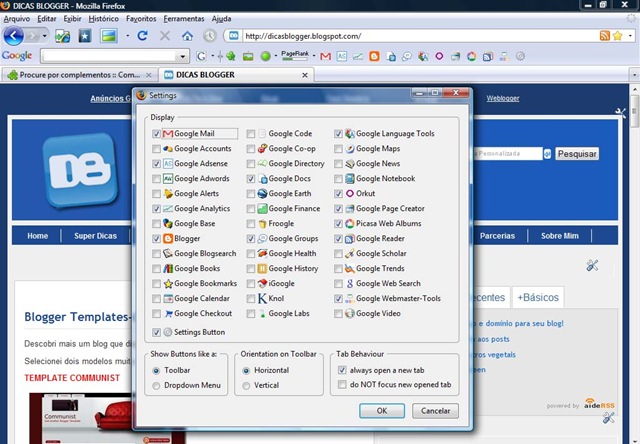Go to the Home page icon
640x444 pixels.
coord(185,36)
